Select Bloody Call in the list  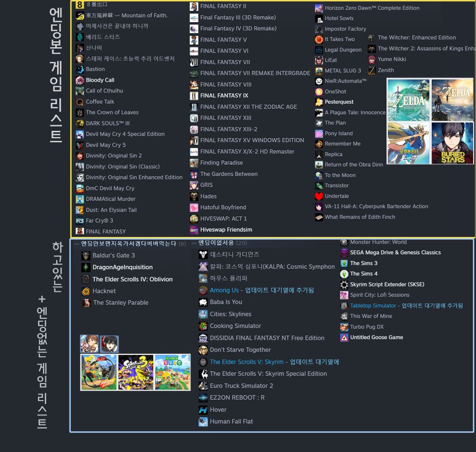tap(100, 80)
